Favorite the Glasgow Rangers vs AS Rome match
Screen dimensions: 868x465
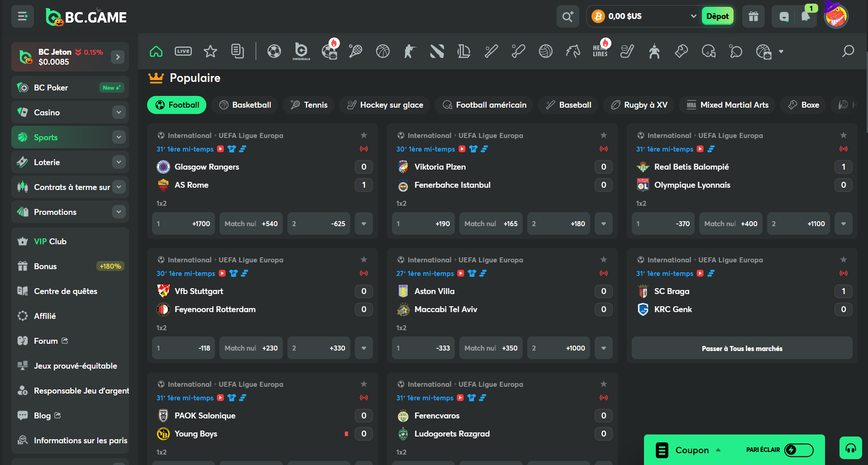pyautogui.click(x=364, y=135)
